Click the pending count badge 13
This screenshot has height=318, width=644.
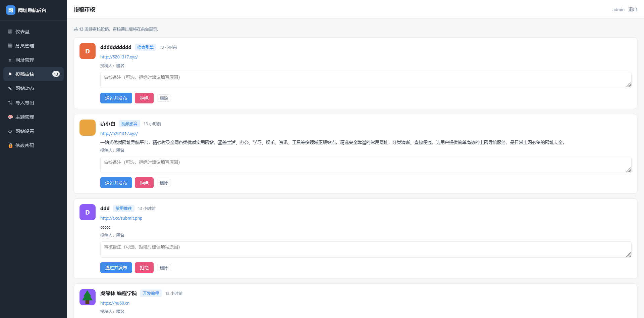pyautogui.click(x=56, y=74)
